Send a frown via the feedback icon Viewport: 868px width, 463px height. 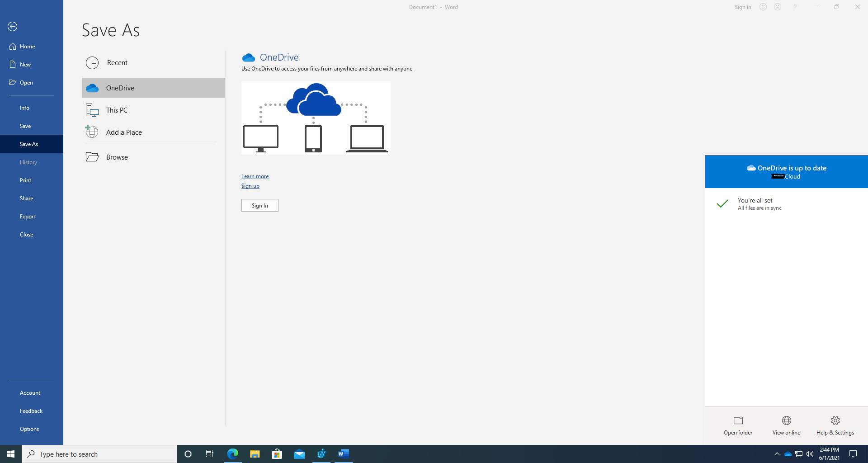(x=778, y=7)
